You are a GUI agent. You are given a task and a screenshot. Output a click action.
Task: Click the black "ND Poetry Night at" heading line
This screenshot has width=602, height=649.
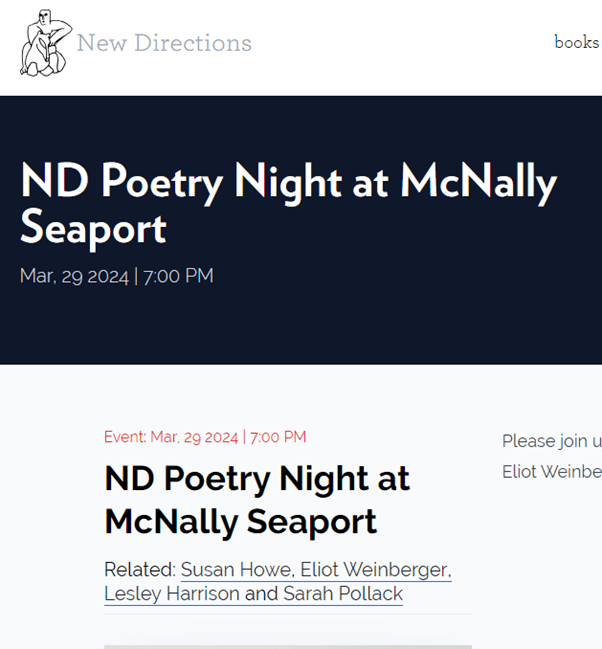[x=257, y=478]
